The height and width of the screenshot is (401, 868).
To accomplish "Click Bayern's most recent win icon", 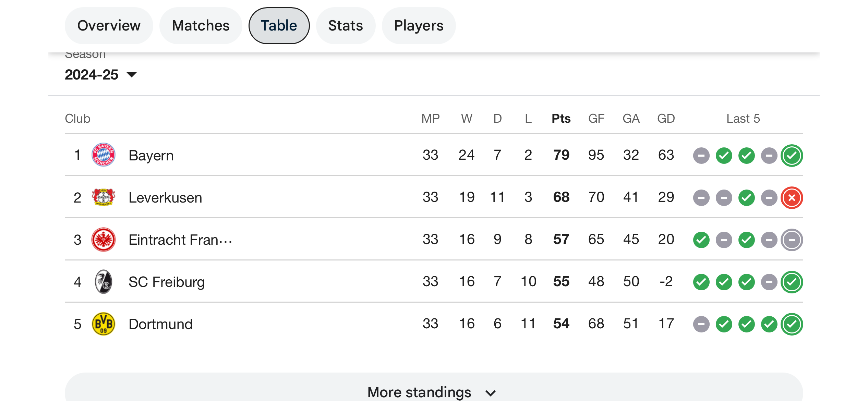I will point(792,156).
